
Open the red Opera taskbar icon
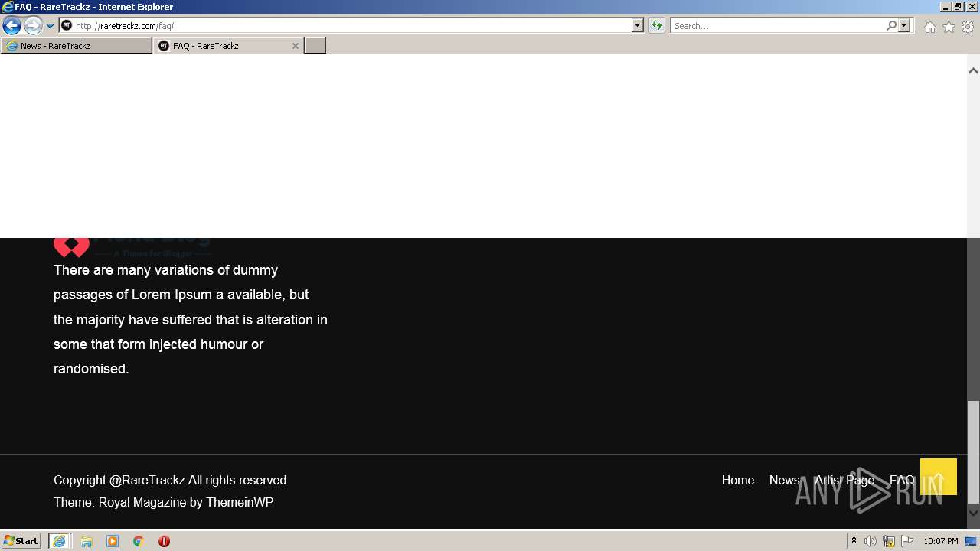pos(164,541)
